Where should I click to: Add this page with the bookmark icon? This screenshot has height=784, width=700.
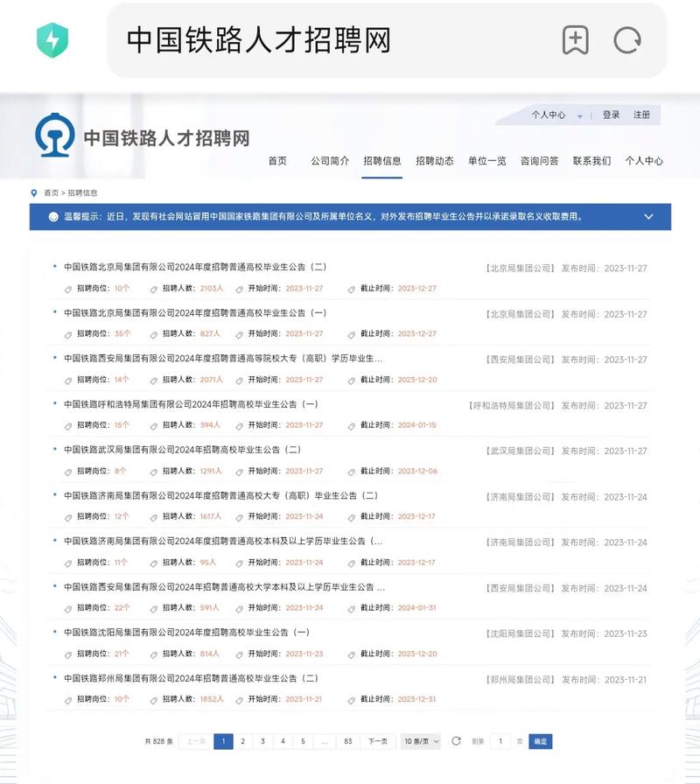click(x=576, y=40)
